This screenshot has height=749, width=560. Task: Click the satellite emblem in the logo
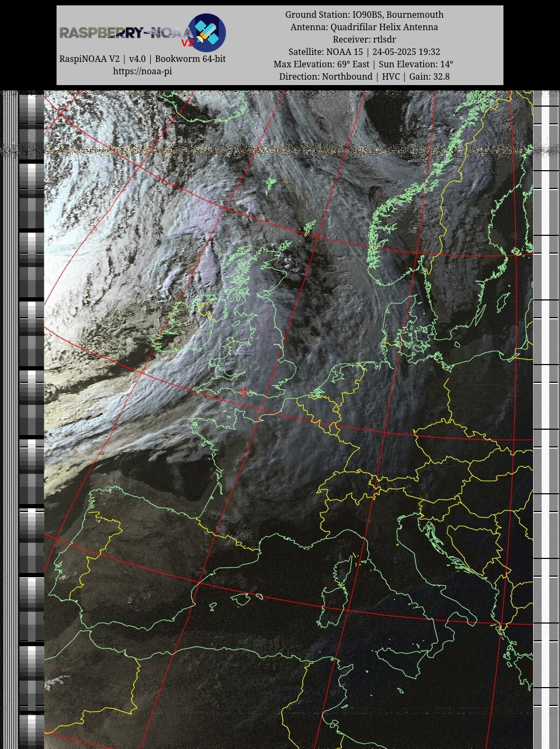tap(207, 33)
